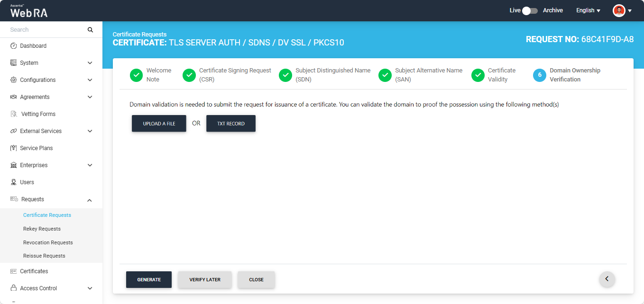644x304 pixels.
Task: Open the English language dropdown
Action: pyautogui.click(x=588, y=10)
